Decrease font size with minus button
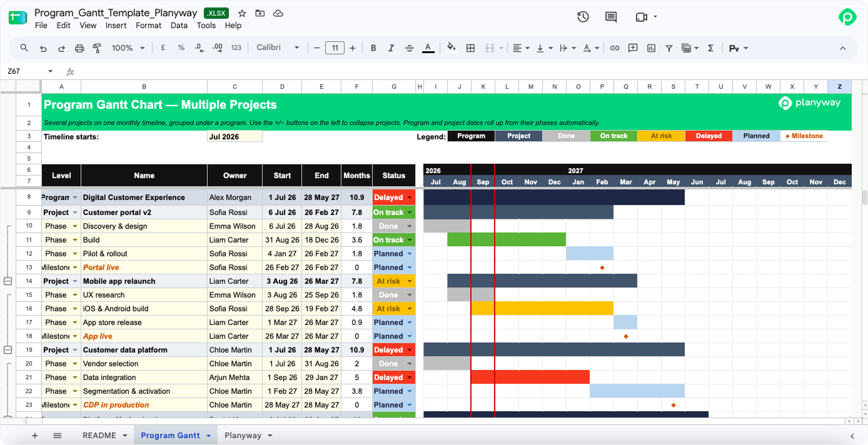The height and width of the screenshot is (445, 868). tap(317, 48)
